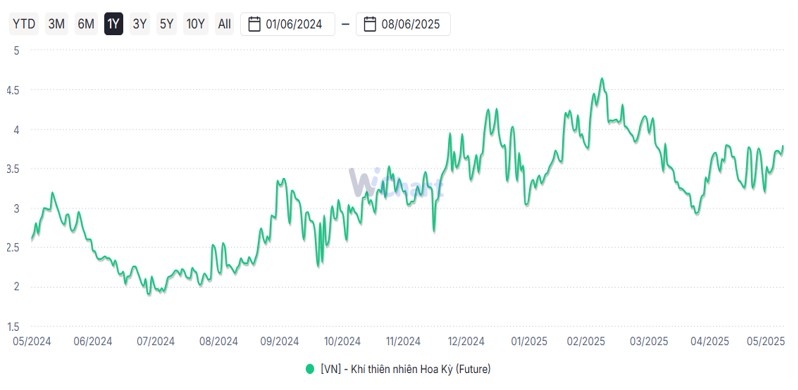Select the YTD time range
This screenshot has height=390, width=798.
point(24,24)
